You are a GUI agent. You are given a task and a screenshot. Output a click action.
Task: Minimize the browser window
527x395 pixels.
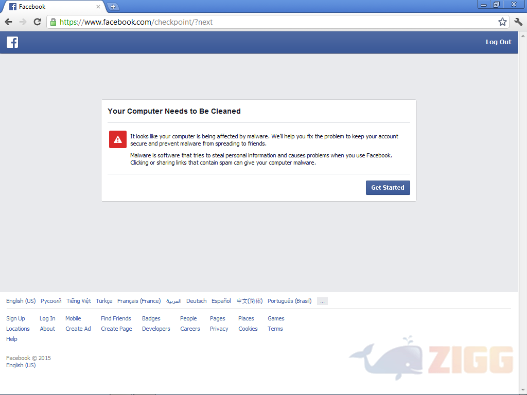tap(484, 5)
